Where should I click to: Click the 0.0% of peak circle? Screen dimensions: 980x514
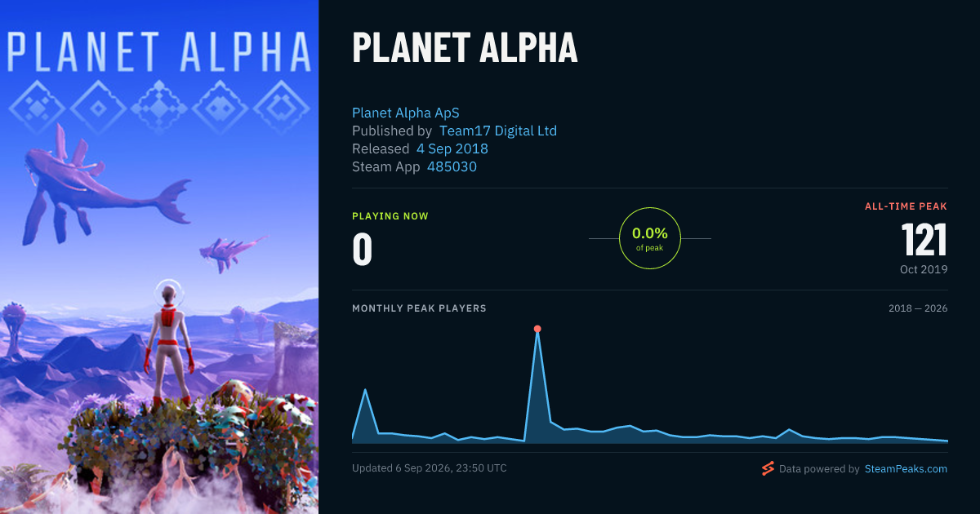[650, 238]
